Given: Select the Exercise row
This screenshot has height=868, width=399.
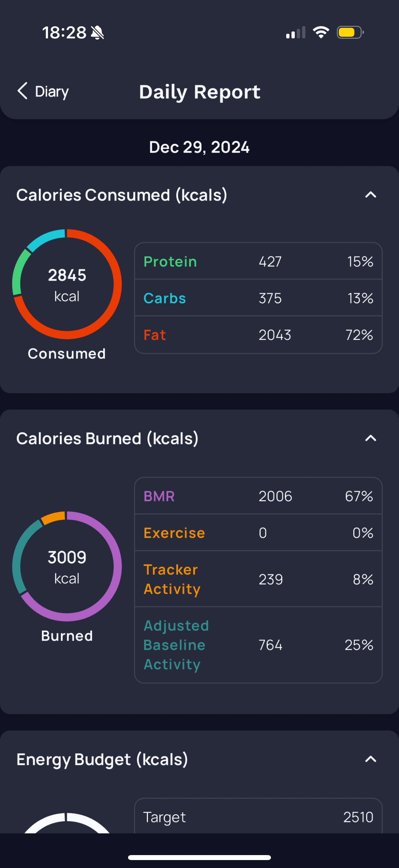Looking at the screenshot, I should point(258,533).
